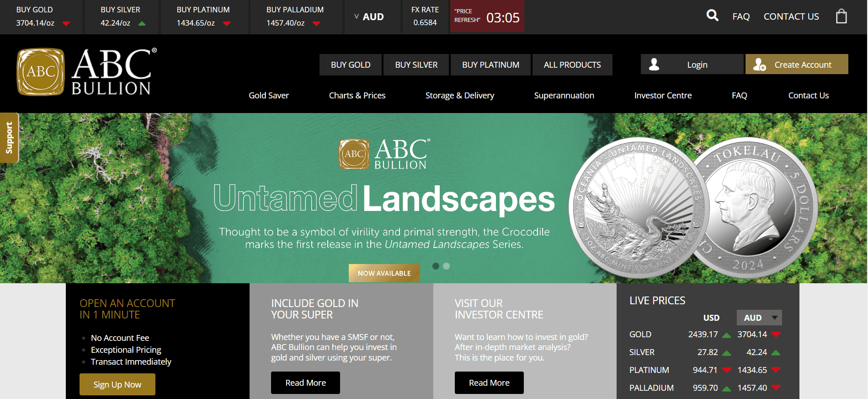868x399 pixels.
Task: Open the All Products menu button
Action: coord(572,65)
